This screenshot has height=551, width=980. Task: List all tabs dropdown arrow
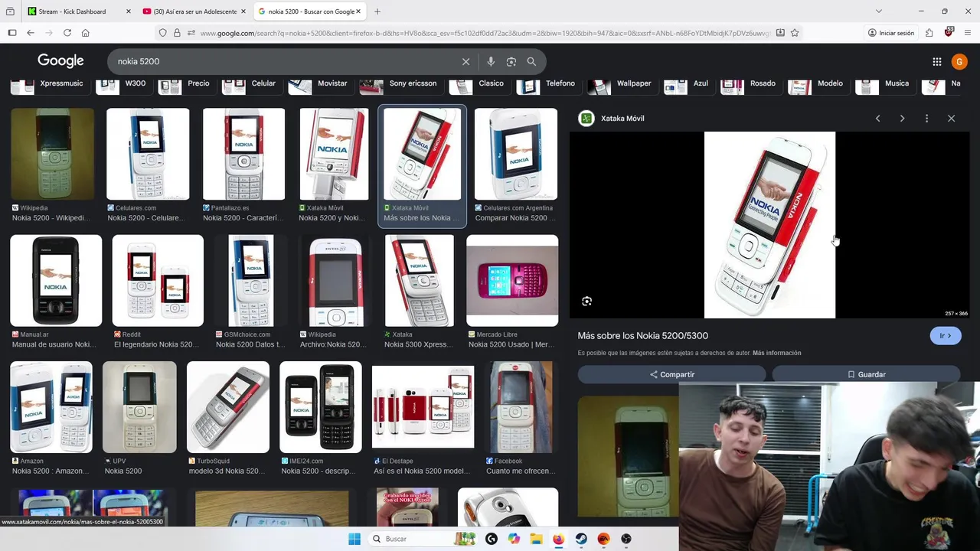tap(878, 11)
